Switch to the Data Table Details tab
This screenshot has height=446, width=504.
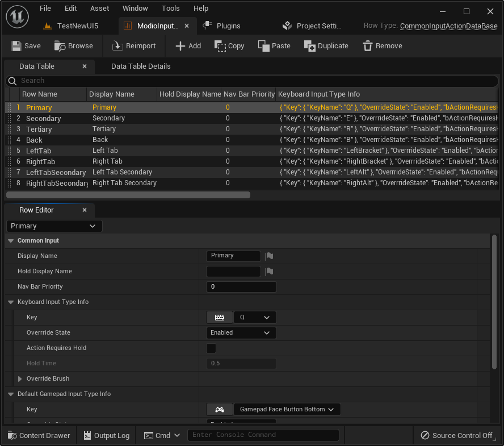141,66
